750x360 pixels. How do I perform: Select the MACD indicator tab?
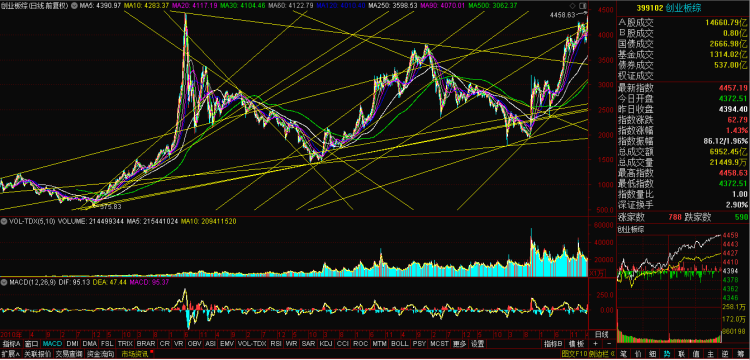(53, 344)
